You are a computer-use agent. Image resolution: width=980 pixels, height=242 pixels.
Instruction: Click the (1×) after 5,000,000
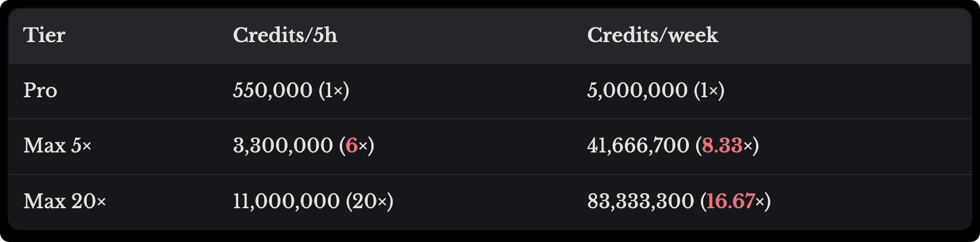(709, 91)
